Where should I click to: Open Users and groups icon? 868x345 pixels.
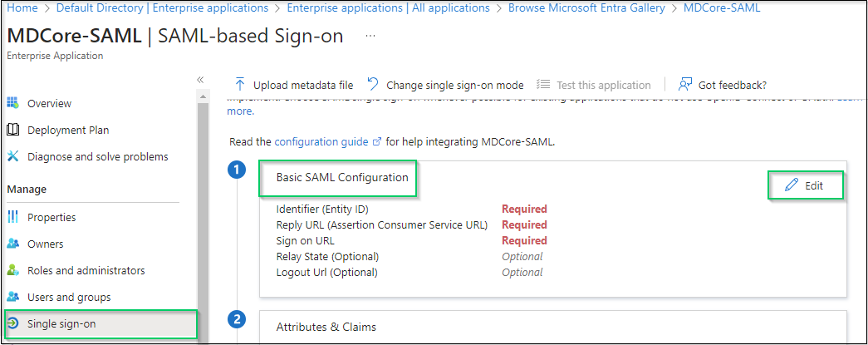pyautogui.click(x=12, y=298)
